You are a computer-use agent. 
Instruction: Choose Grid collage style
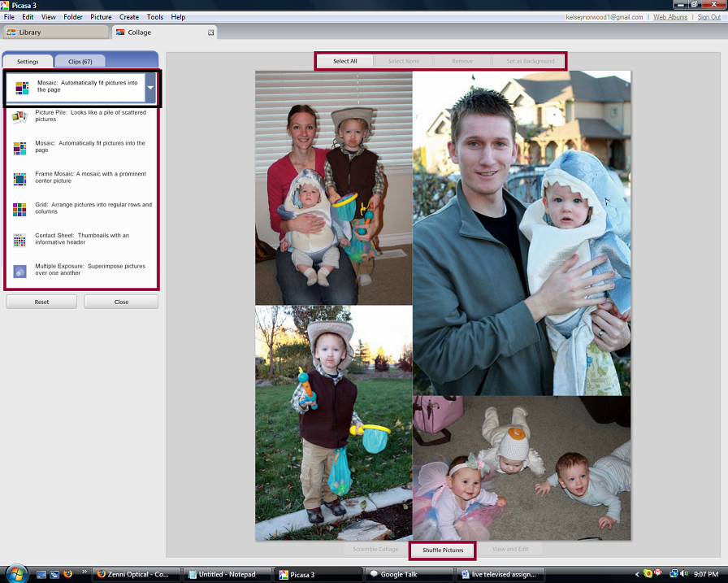[x=82, y=208]
